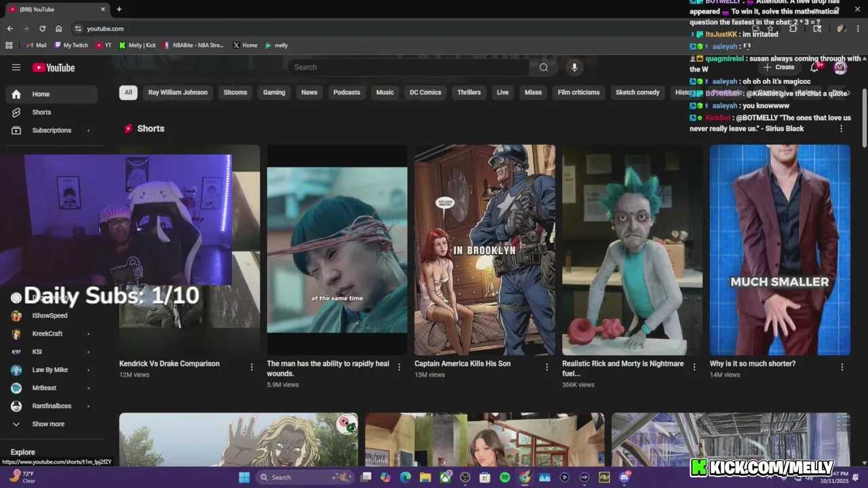Viewport: 868px width, 488px height.
Task: Play the healing wounds man short thumbnail
Action: pos(337,249)
